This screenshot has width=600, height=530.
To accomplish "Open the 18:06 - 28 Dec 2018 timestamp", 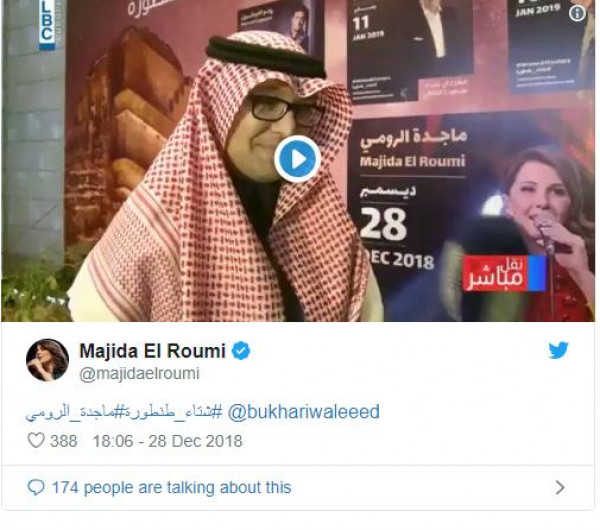I will [x=168, y=441].
